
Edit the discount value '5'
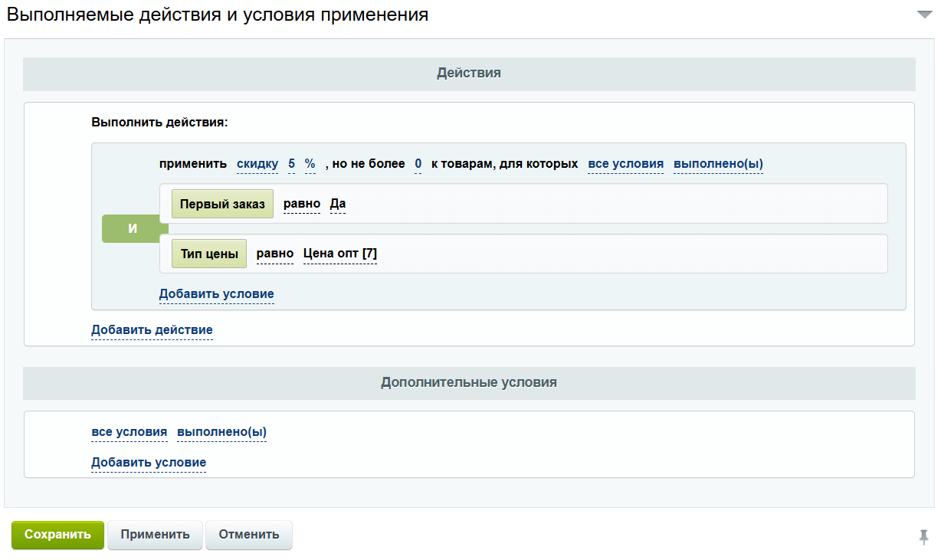pos(291,164)
